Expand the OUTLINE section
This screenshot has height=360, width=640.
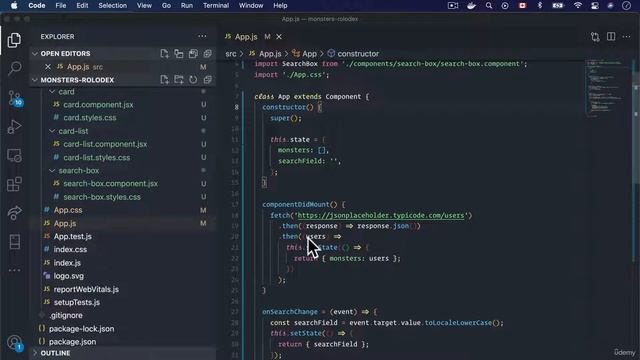click(35, 353)
